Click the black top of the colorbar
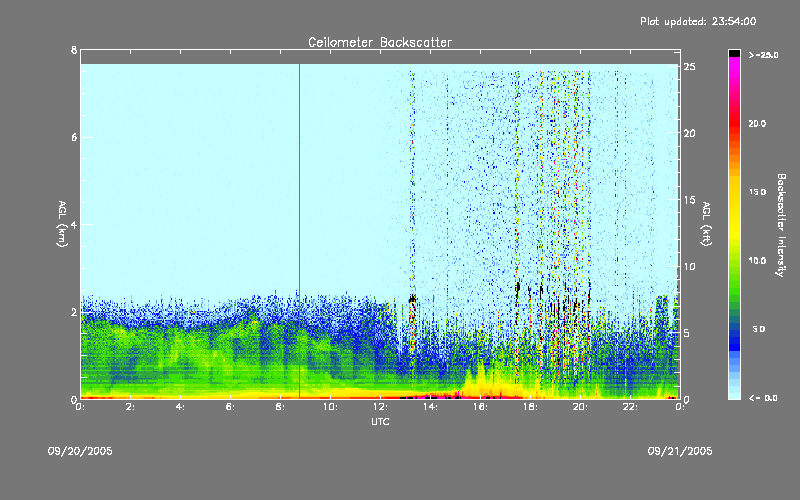The width and height of the screenshot is (800, 500). point(734,53)
